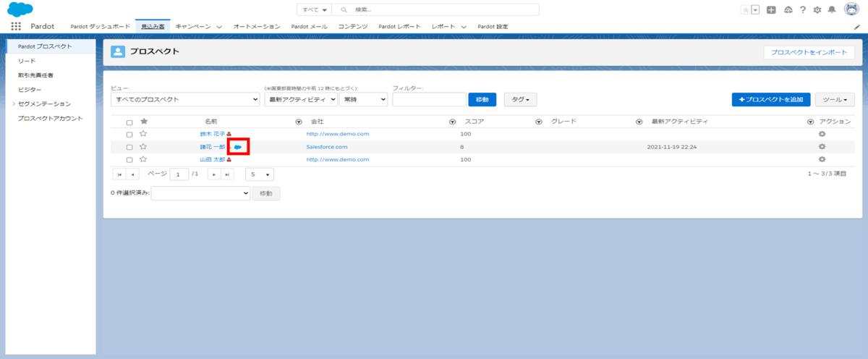Click the red person icon beside 山田 太郎

coord(229,160)
